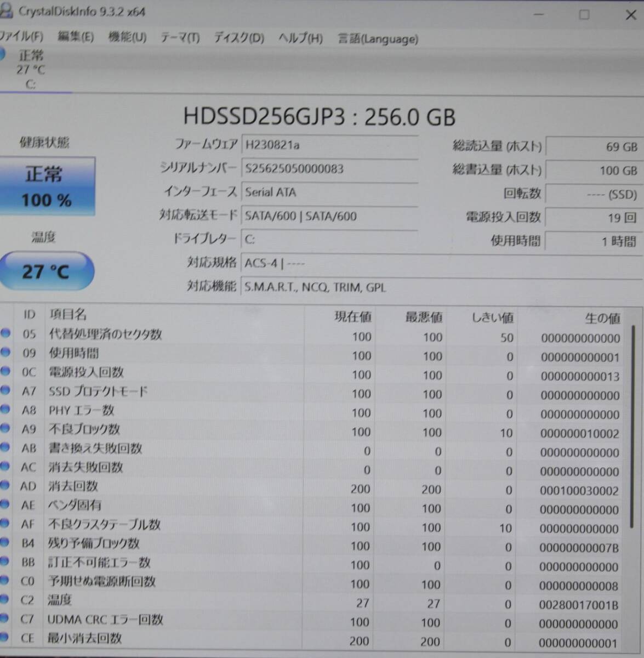Click the status dot beside 消去回数
This screenshot has height=658, width=644.
tap(5, 485)
